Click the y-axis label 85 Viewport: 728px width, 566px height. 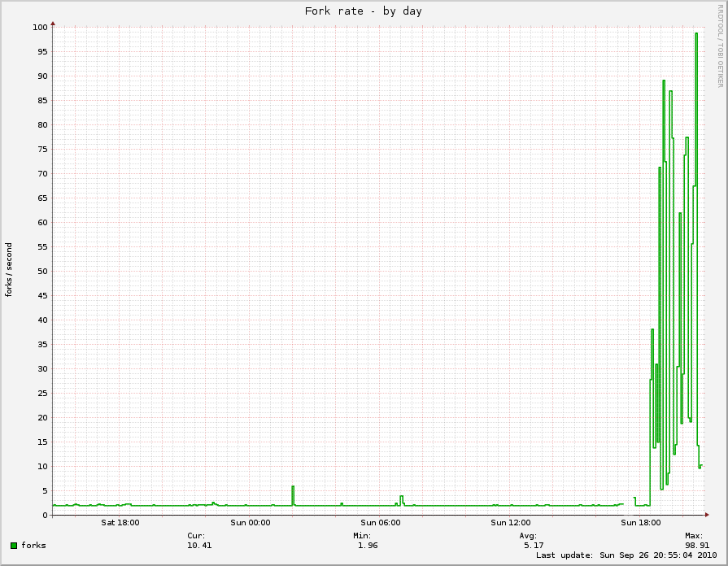pos(42,100)
